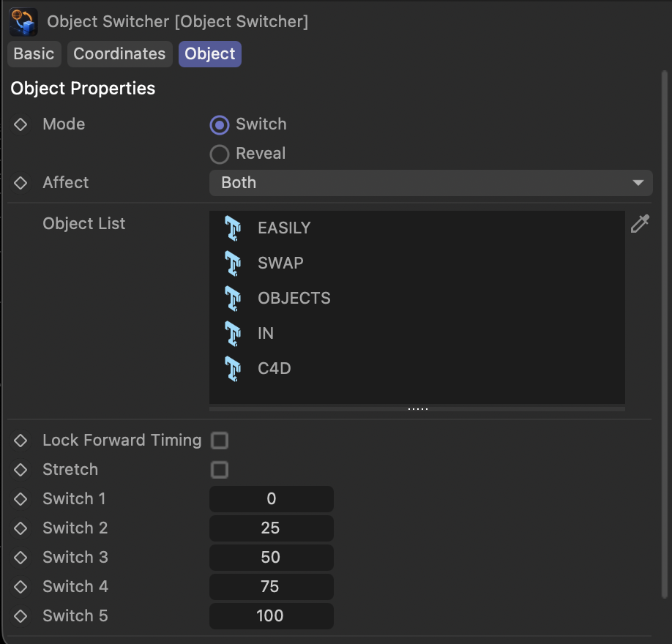Click the Object List resize handle dots
672x644 pixels.
[x=418, y=409]
